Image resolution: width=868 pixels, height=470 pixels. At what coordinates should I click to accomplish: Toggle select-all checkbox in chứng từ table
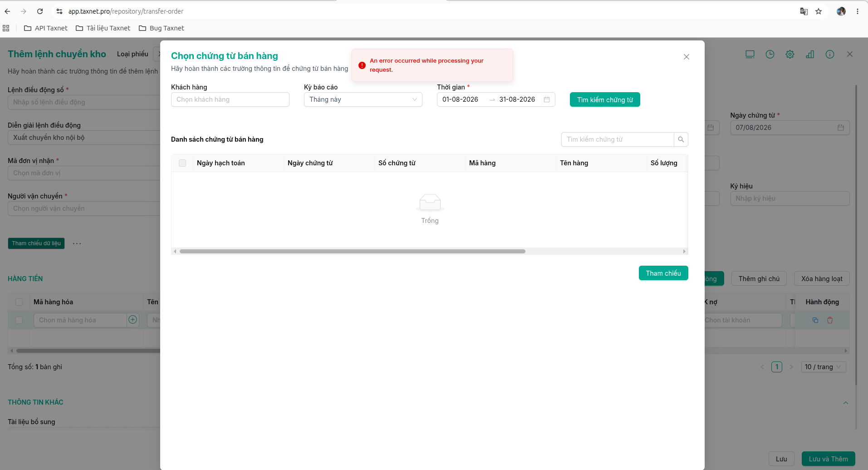click(x=182, y=163)
